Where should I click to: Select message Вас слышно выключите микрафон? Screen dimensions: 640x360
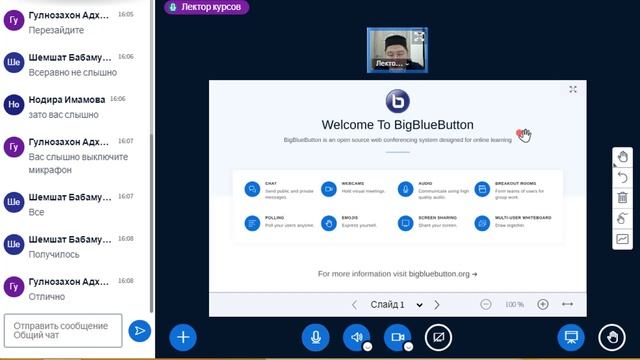coord(78,163)
